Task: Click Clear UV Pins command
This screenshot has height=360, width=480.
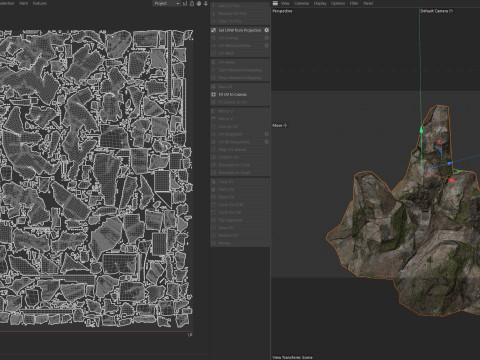Action: [x=240, y=21]
